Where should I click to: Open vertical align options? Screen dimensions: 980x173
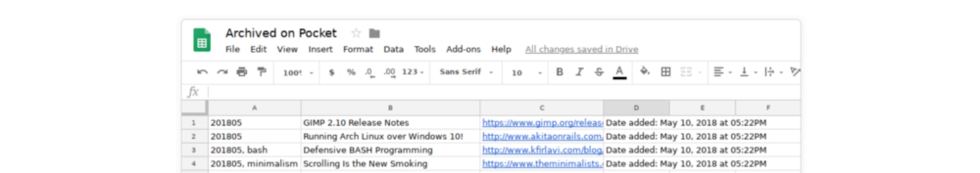click(748, 72)
